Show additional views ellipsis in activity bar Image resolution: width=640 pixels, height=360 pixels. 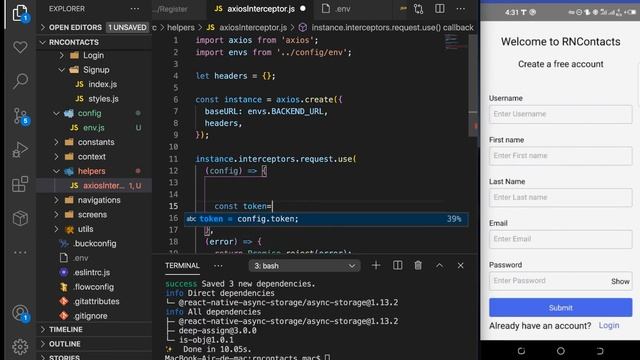coord(20,253)
